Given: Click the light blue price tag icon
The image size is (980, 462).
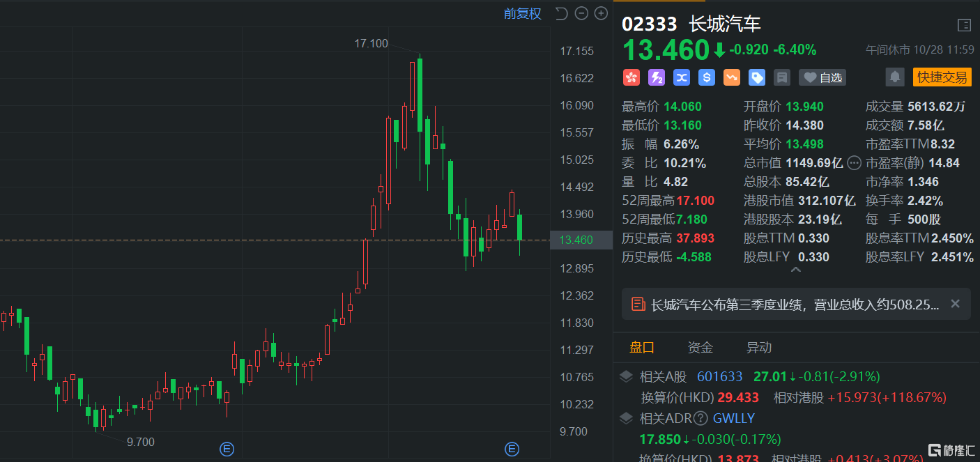Looking at the screenshot, I should click(757, 77).
